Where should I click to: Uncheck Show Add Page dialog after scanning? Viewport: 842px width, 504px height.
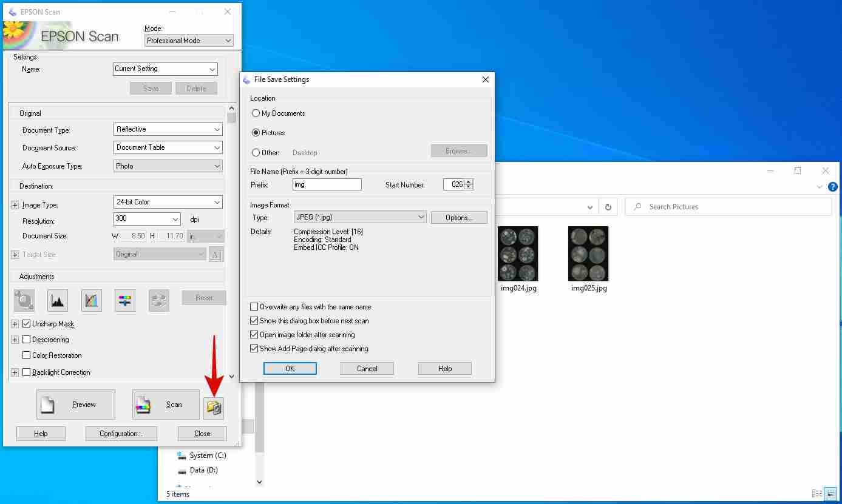[254, 349]
